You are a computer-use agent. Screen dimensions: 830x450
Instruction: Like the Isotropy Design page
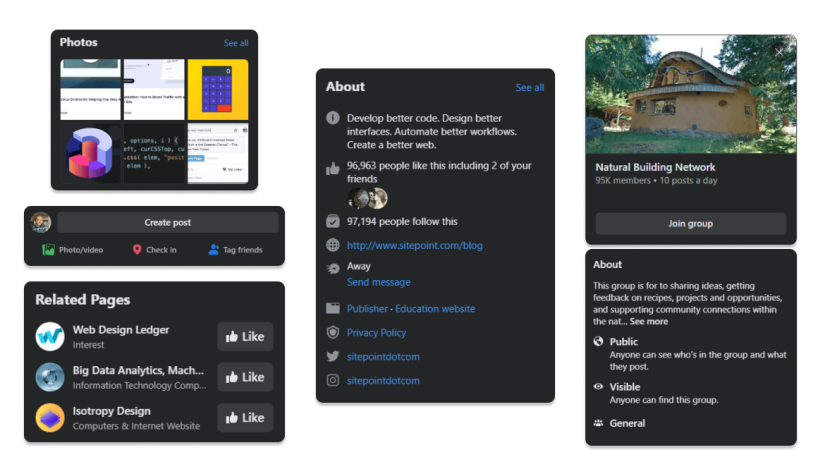pos(245,418)
